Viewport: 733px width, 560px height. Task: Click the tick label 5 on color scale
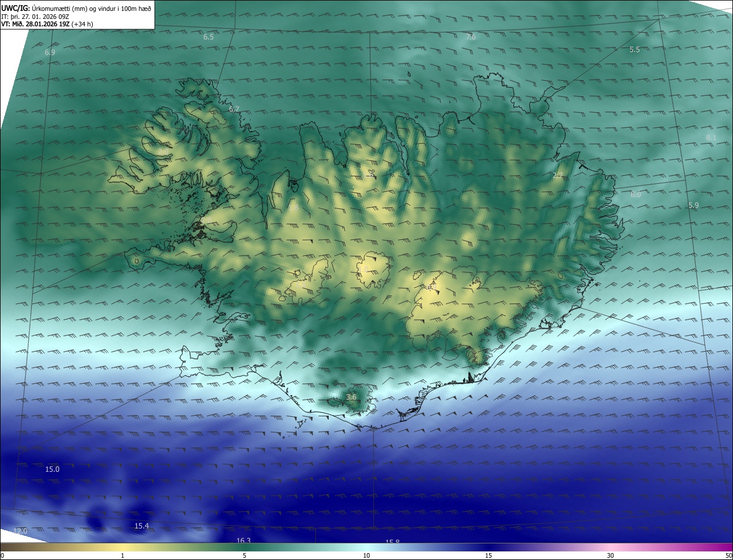(245, 555)
